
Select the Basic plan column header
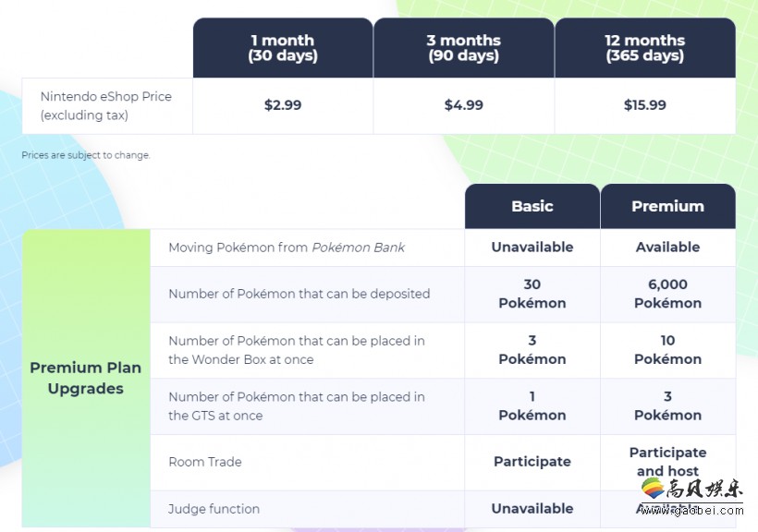pos(532,206)
